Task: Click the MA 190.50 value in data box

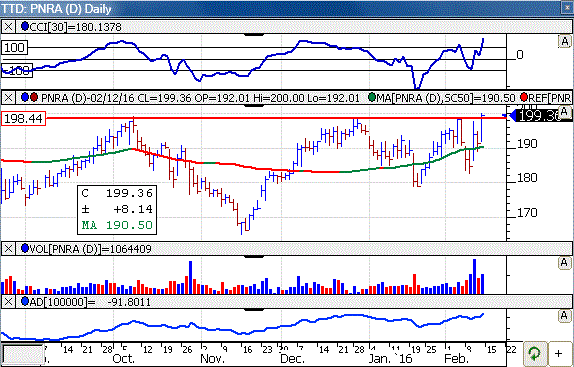Action: coord(129,225)
